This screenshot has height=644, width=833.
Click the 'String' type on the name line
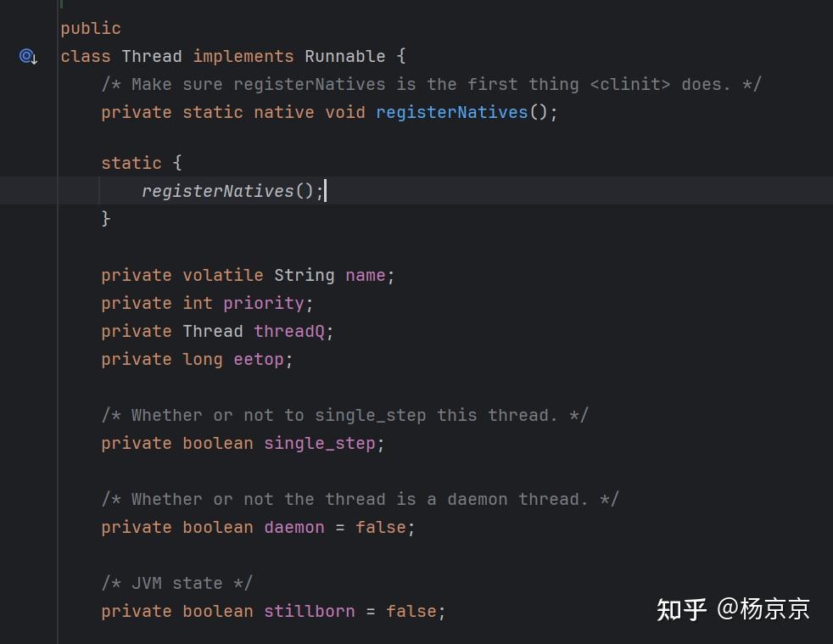pos(304,275)
